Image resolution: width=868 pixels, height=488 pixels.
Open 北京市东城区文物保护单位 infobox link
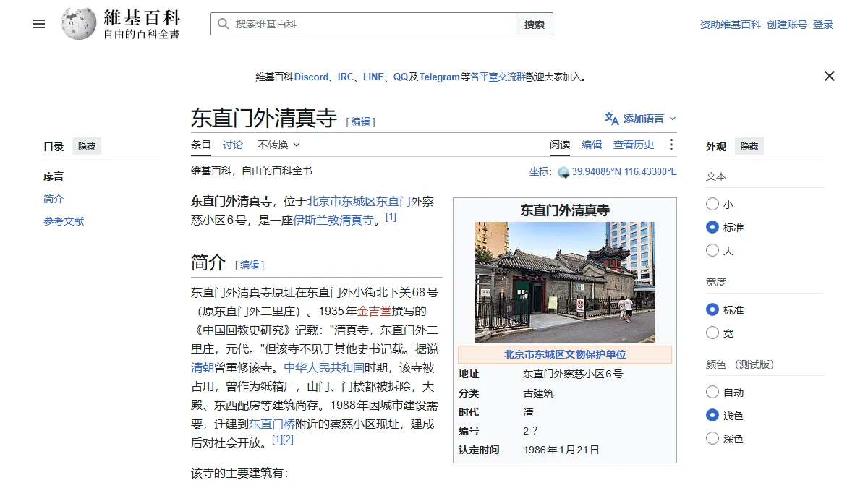coord(565,355)
